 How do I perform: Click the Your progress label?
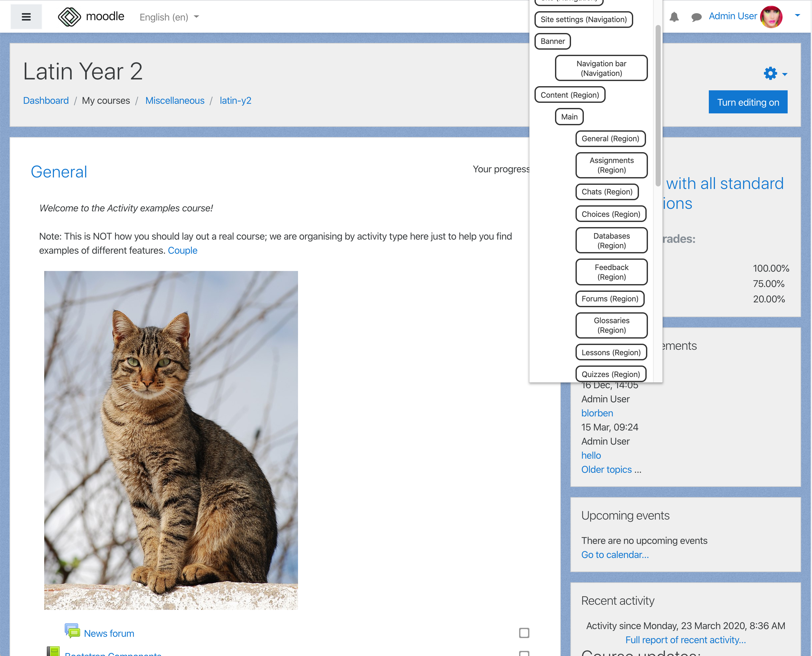point(501,169)
